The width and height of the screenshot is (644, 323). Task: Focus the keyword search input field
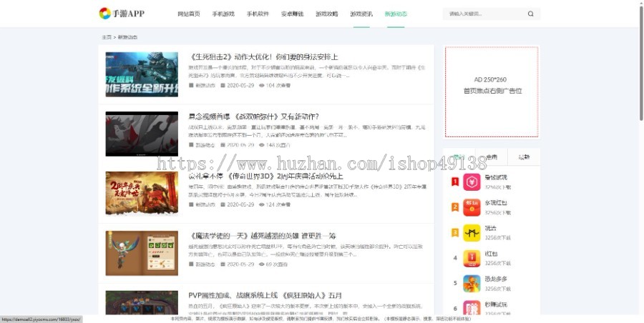[x=484, y=14]
